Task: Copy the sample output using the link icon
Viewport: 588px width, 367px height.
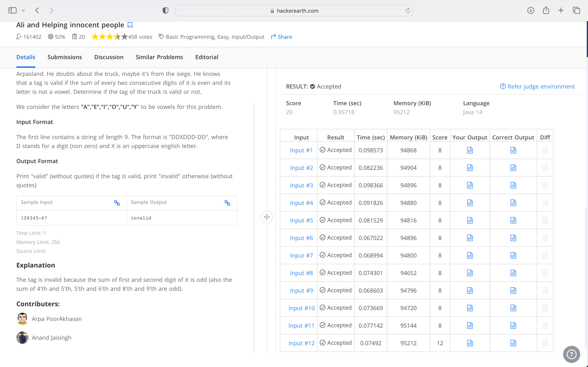Action: coord(227,203)
